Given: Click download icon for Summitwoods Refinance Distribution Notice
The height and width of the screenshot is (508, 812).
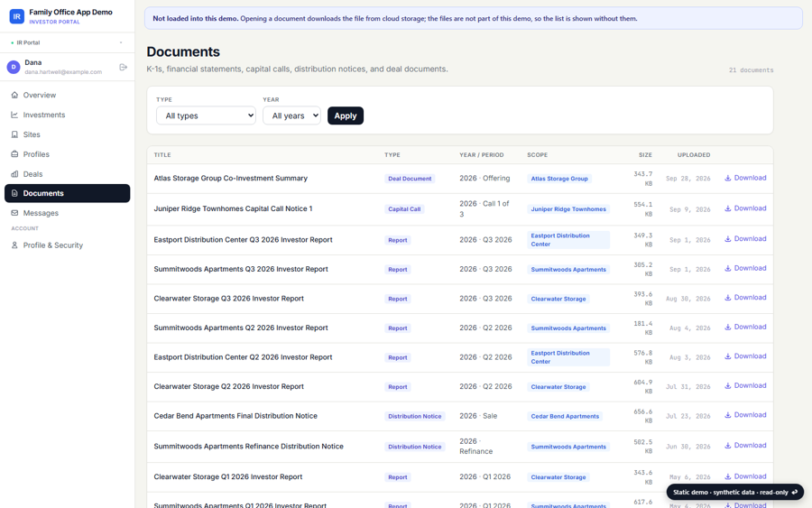Looking at the screenshot, I should pos(727,446).
